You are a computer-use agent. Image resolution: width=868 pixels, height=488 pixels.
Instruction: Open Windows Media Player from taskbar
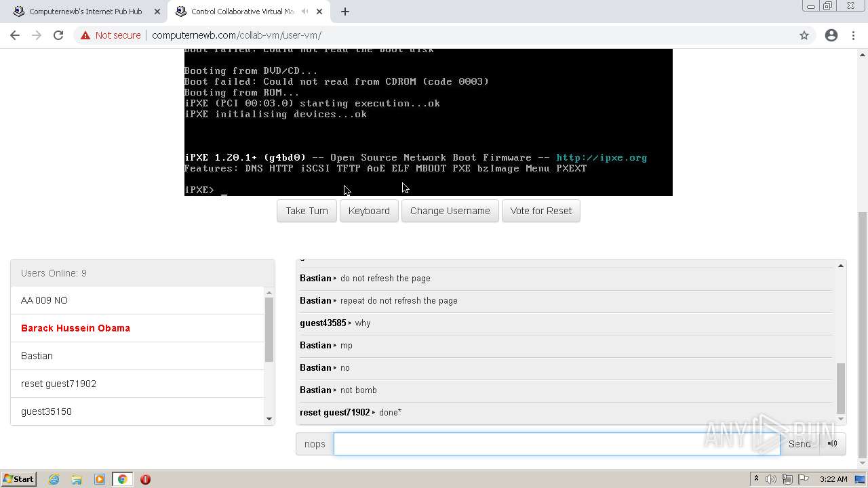[100, 479]
